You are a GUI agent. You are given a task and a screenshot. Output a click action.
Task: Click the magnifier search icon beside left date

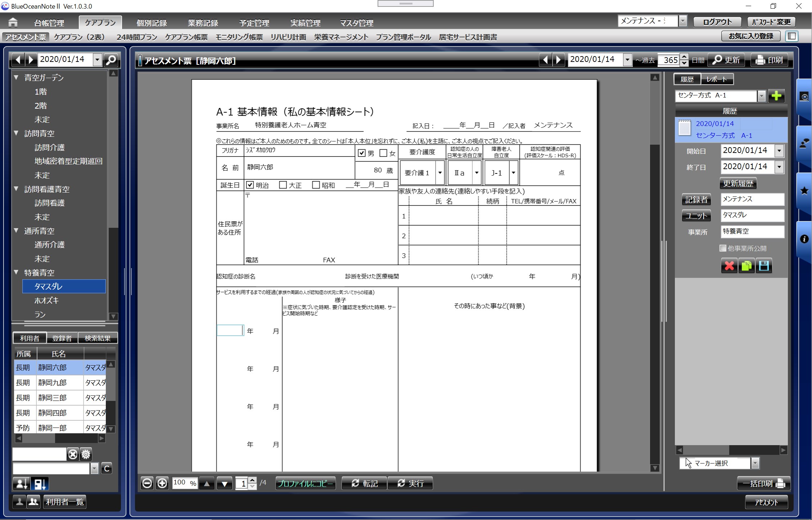point(111,60)
